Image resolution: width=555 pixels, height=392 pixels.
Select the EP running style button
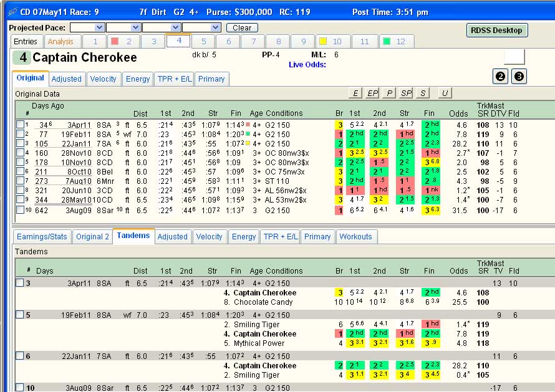tap(372, 93)
